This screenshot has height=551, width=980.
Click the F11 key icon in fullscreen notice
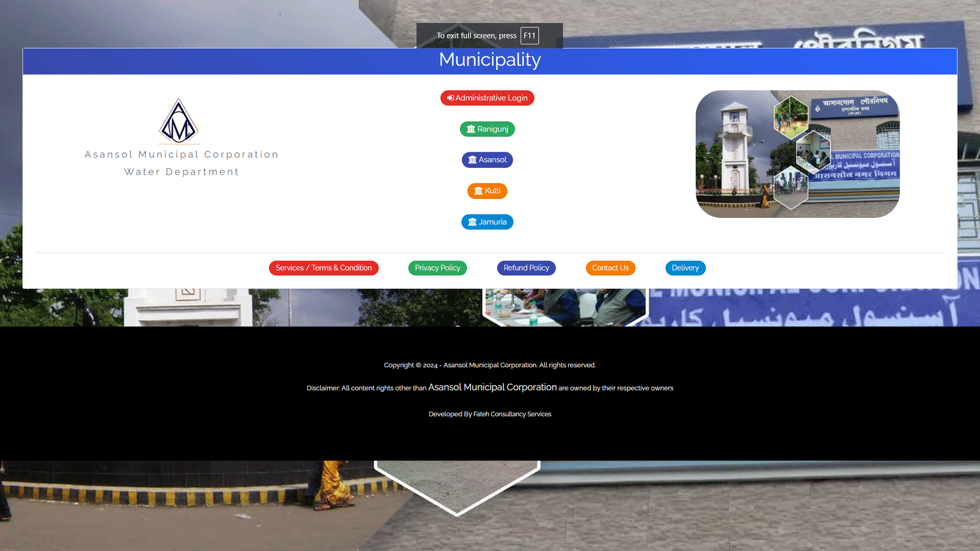tap(529, 36)
